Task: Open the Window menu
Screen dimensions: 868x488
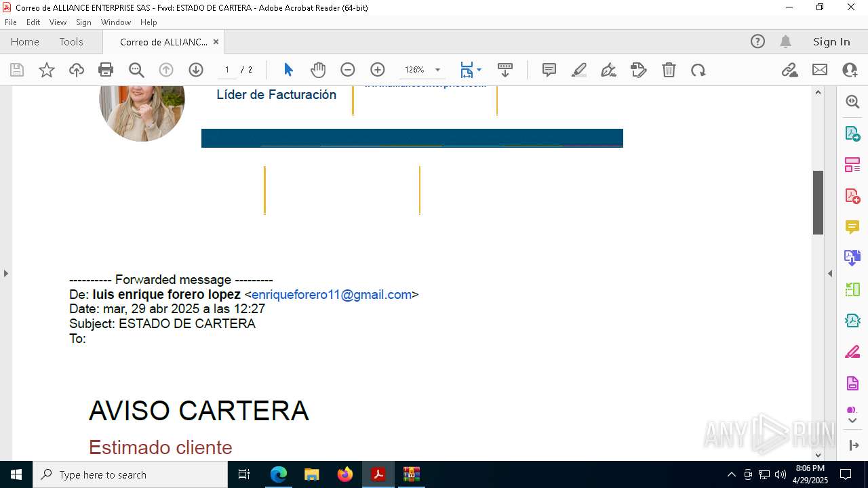Action: coord(116,22)
